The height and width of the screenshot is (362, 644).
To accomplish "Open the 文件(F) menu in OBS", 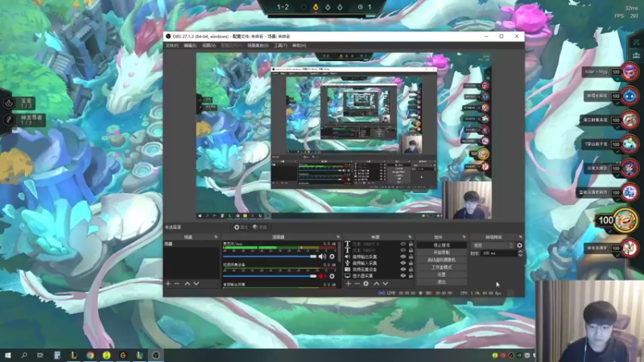I will pyautogui.click(x=171, y=46).
